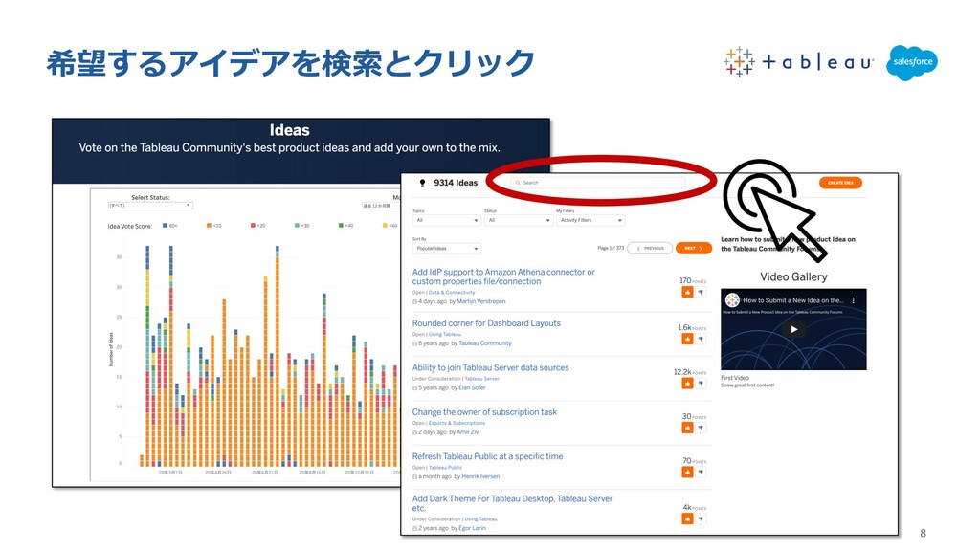Open Refresh Tableau Public at a specific time

(487, 456)
